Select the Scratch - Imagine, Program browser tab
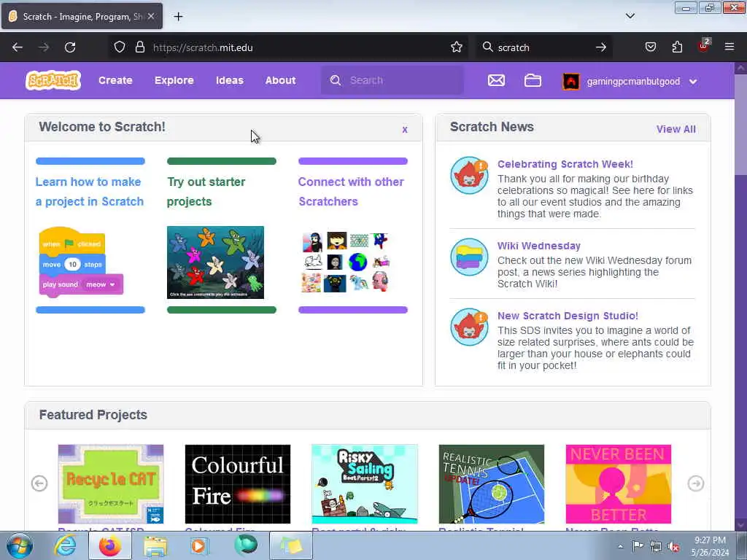Image resolution: width=747 pixels, height=560 pixels. click(82, 16)
